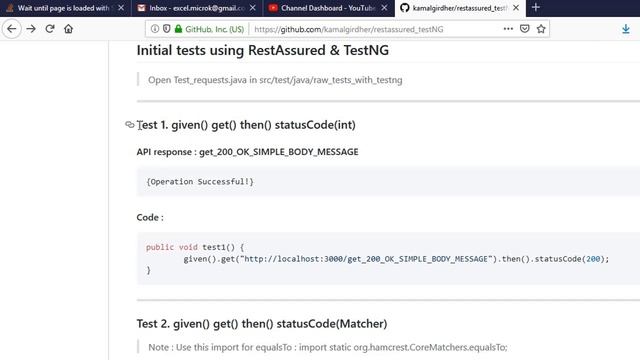
Task: Click the 200 value in statusCode(200)
Action: click(593, 259)
